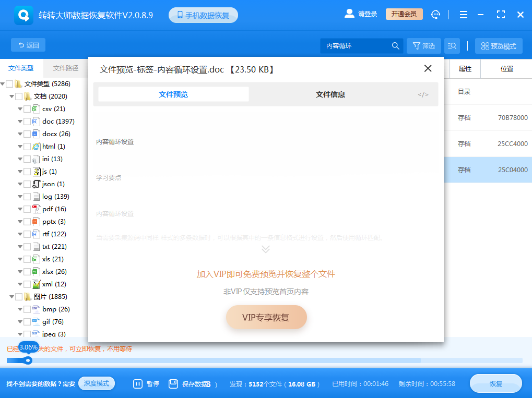Click the 开通会员 membership button
Image resolution: width=532 pixels, height=398 pixels.
(x=404, y=14)
